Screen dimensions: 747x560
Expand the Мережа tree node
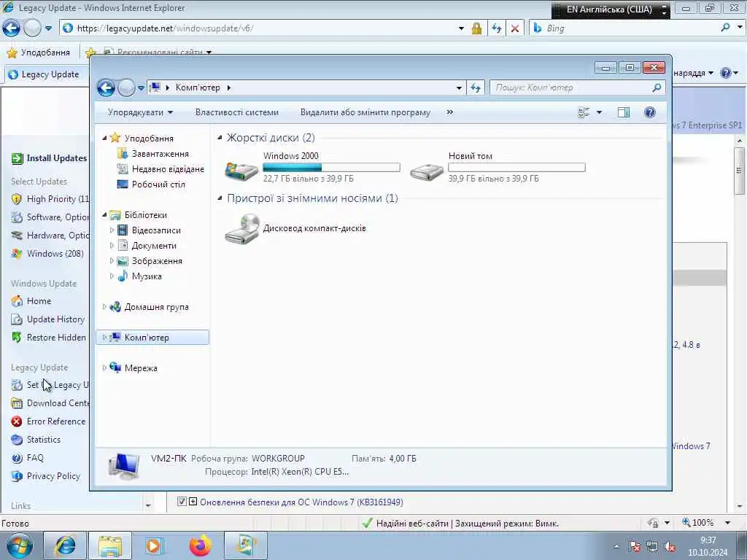click(104, 367)
